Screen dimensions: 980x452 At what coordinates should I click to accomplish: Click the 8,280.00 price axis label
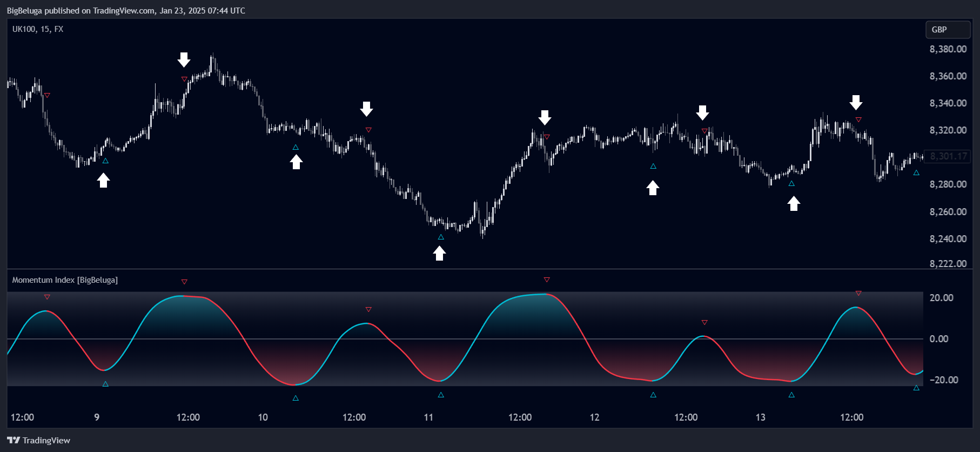[948, 184]
